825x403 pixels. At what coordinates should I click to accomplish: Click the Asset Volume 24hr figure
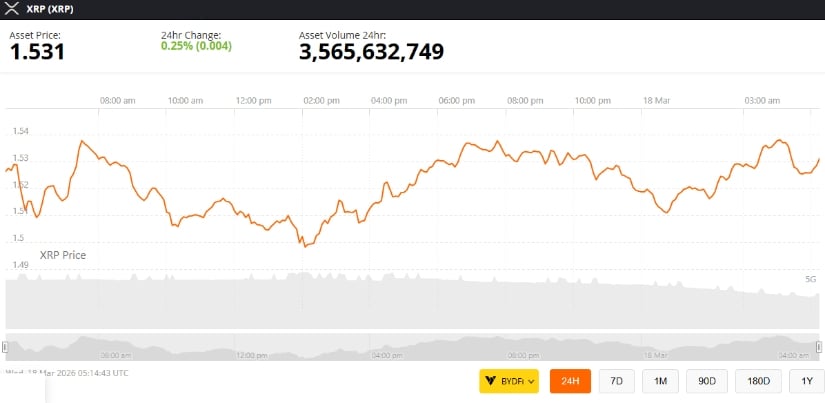pos(371,52)
